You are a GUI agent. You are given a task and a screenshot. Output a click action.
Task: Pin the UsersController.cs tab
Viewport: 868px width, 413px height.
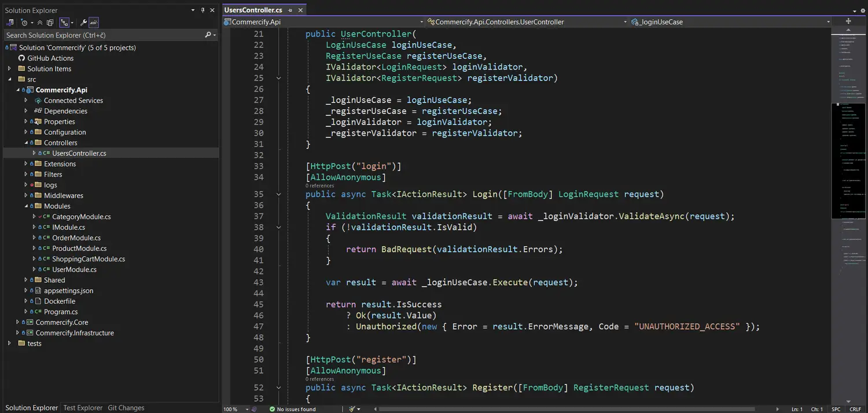click(x=290, y=10)
